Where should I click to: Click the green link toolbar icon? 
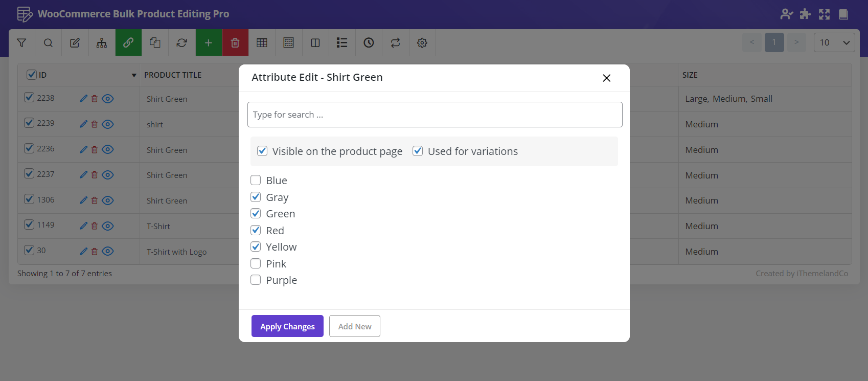pos(128,43)
